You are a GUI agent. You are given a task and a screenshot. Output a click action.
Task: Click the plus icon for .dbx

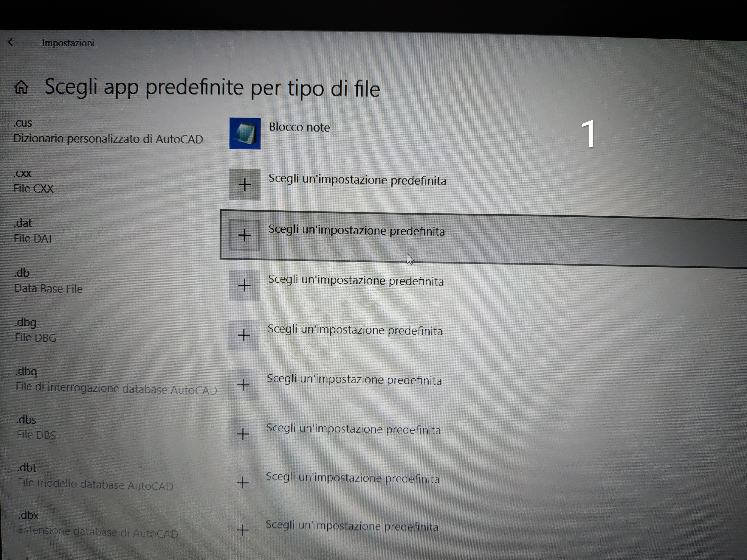pyautogui.click(x=242, y=530)
